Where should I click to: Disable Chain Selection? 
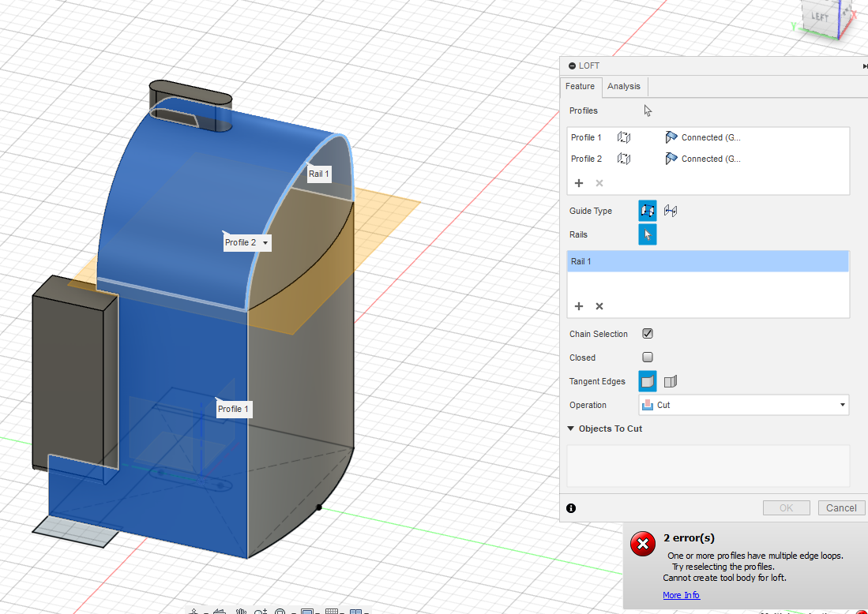click(648, 333)
